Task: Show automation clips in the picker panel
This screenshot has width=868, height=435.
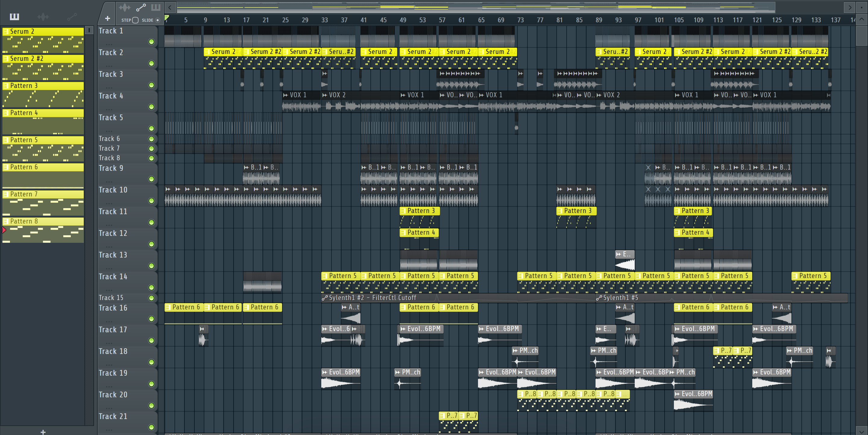Action: pos(72,17)
